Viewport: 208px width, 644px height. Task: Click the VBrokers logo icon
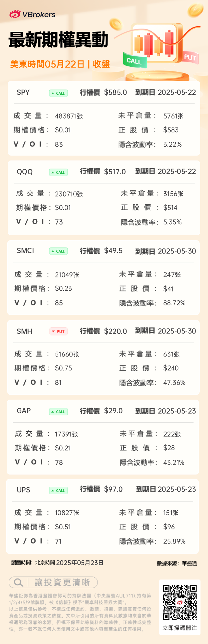[15, 14]
